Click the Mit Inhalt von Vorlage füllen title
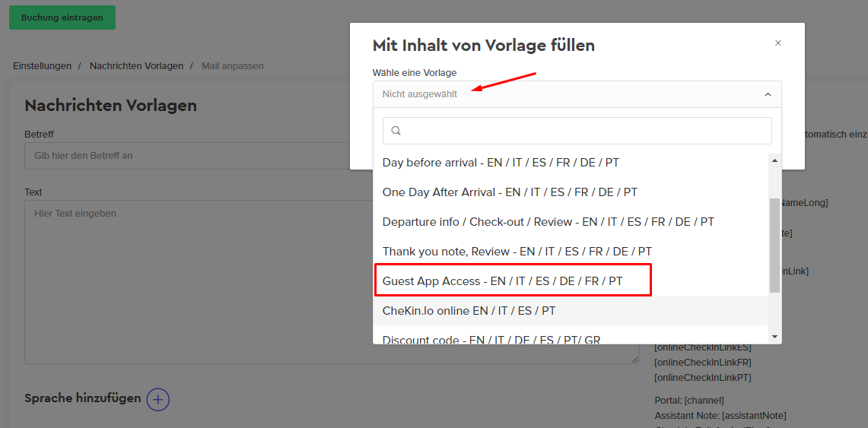This screenshot has height=428, width=868. 484,46
